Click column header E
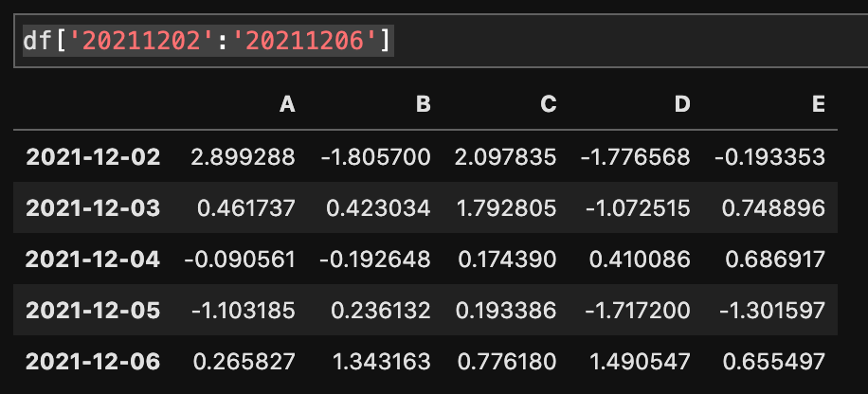Image resolution: width=868 pixels, height=394 pixels. (819, 103)
